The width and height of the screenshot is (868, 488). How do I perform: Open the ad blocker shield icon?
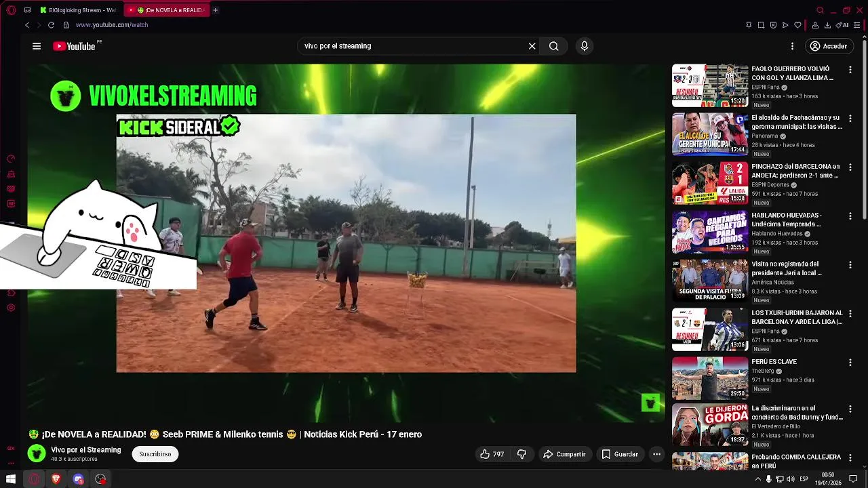coord(773,25)
